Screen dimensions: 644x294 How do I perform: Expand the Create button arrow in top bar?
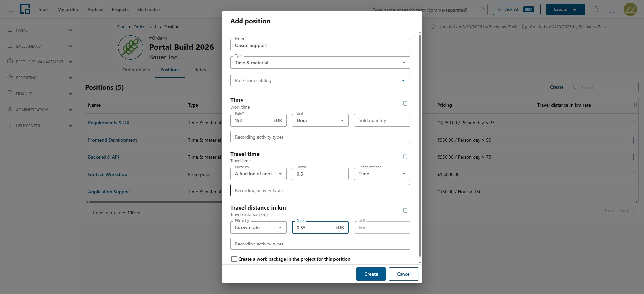pos(575,10)
